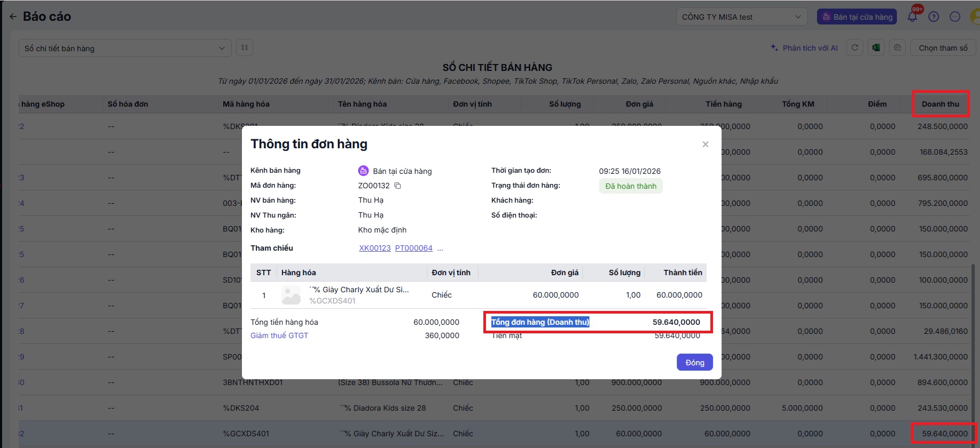The height and width of the screenshot is (448, 980).
Task: Open reference link PT000064
Action: 414,248
